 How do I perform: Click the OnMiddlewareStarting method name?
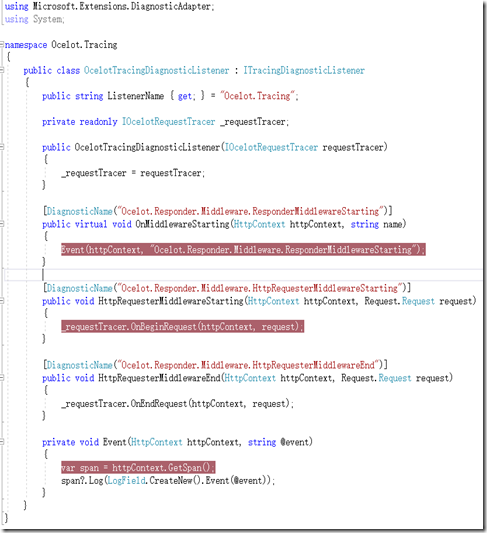click(x=182, y=224)
